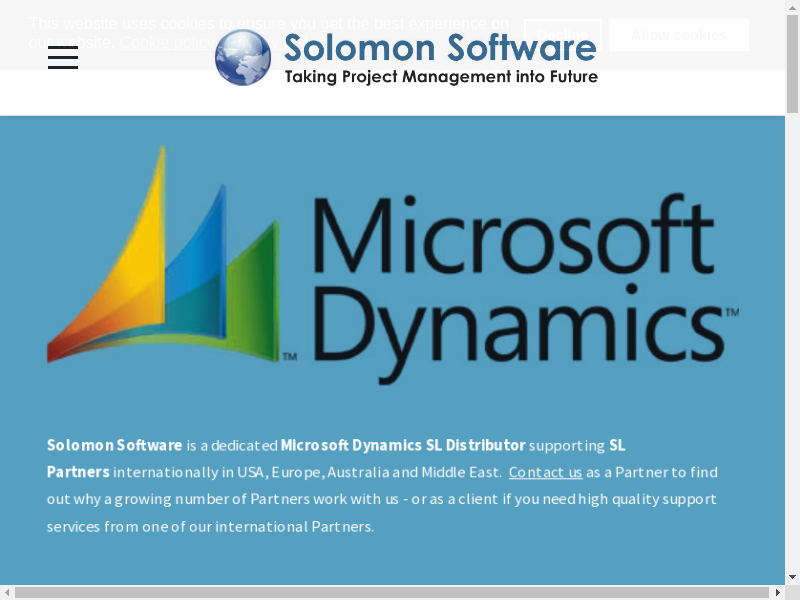Click the bold Microsoft Dynamics SL Distributor text
Screen dimensions: 800x600
tap(402, 445)
